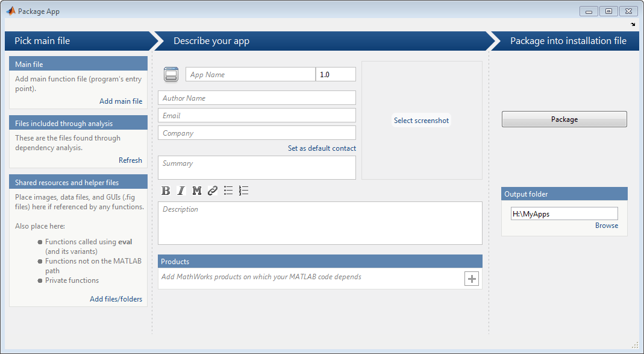Click the version number 1.0 field
The height and width of the screenshot is (354, 644).
point(336,74)
